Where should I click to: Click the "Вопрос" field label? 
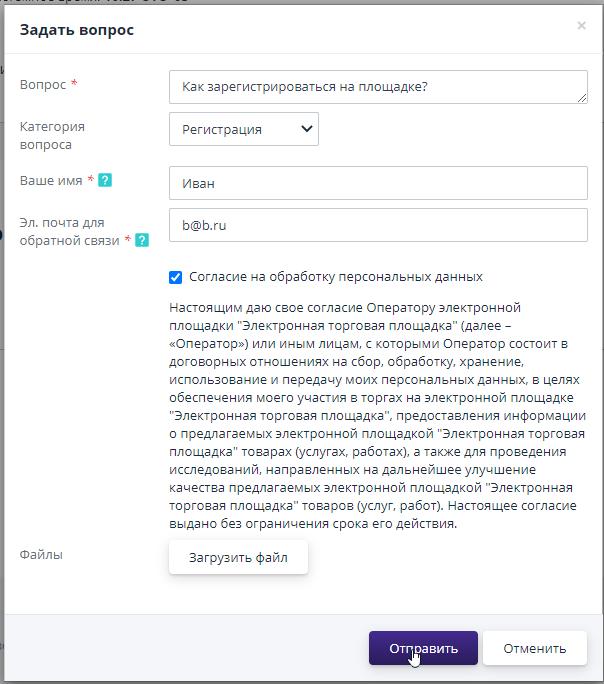pos(43,85)
